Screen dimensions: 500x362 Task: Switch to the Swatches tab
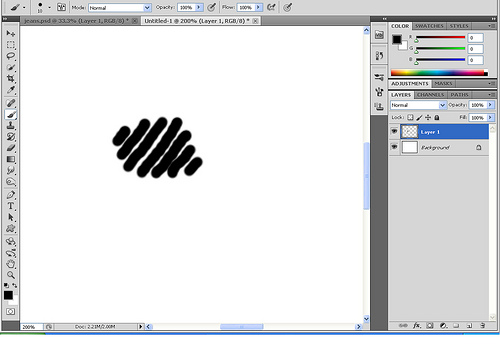click(429, 26)
